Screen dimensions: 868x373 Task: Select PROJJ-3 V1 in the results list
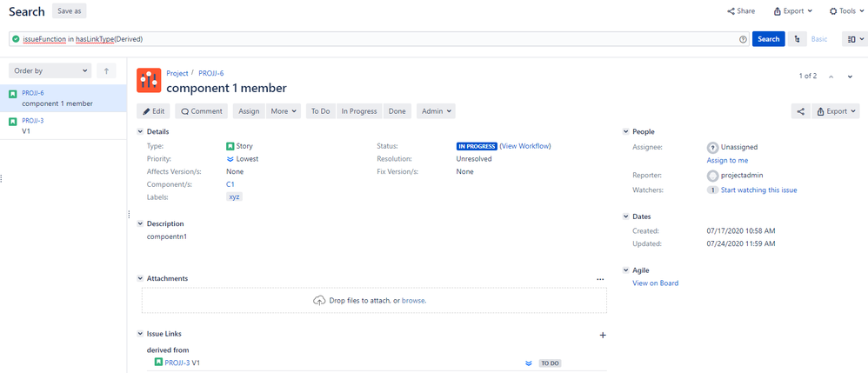click(63, 125)
